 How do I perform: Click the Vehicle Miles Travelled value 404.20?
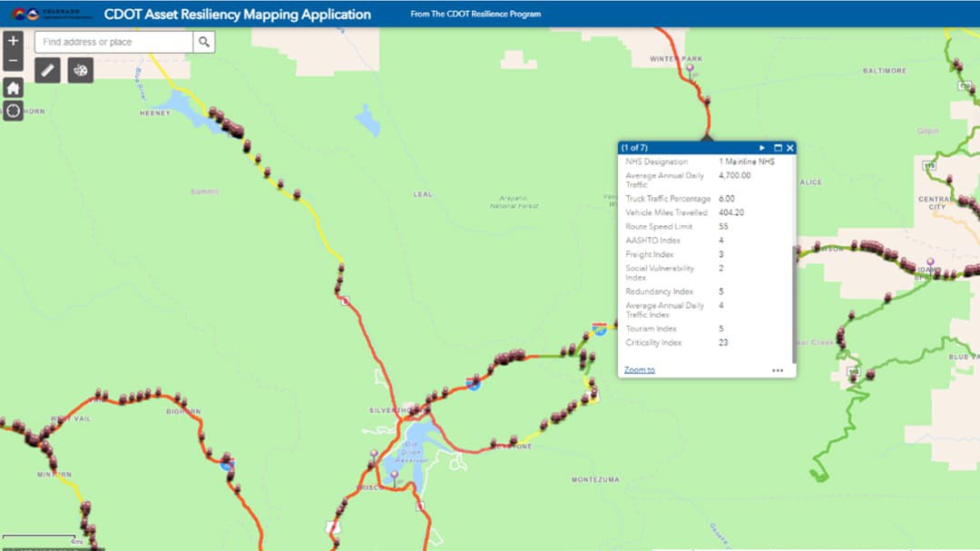[x=731, y=212]
